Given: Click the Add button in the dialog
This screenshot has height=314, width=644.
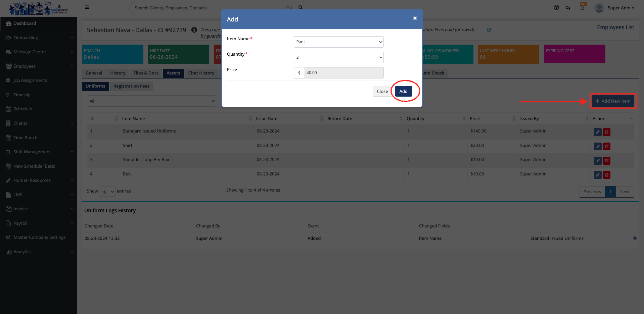Looking at the screenshot, I should (x=403, y=91).
